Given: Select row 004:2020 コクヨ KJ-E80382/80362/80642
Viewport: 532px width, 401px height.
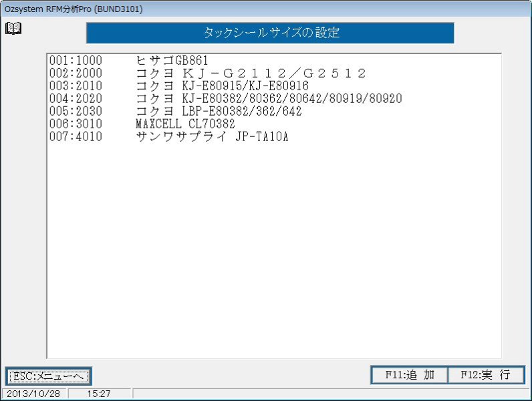Looking at the screenshot, I should [274, 99].
